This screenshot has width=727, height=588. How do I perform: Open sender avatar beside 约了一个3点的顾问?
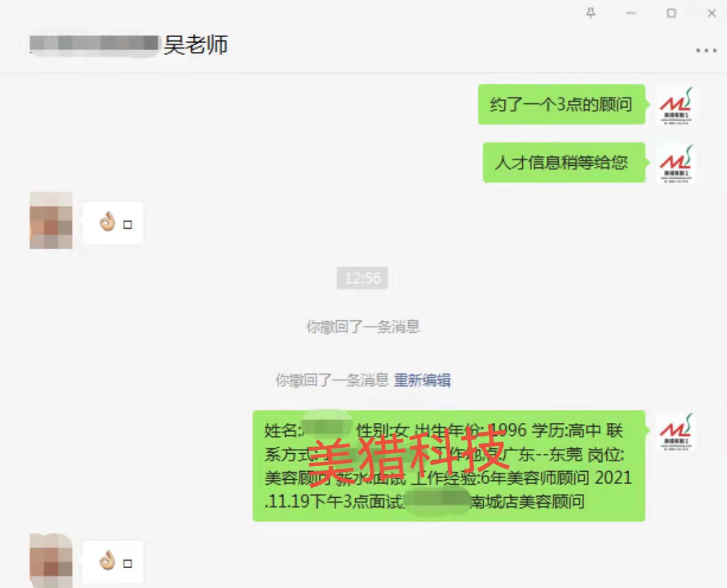[676, 106]
